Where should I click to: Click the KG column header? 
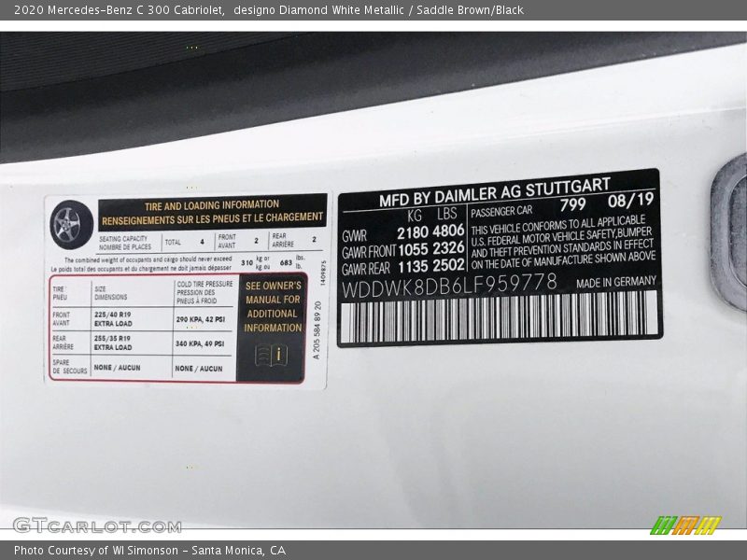(x=415, y=216)
